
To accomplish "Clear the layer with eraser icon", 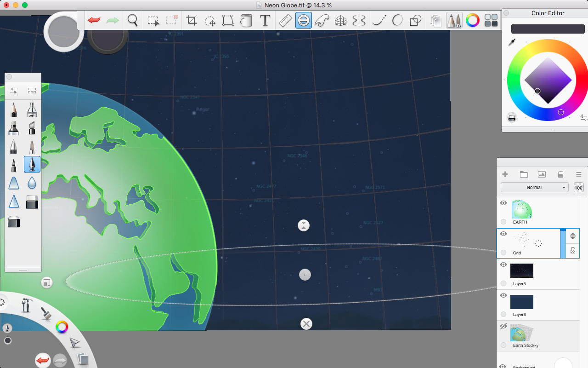I will coord(560,174).
